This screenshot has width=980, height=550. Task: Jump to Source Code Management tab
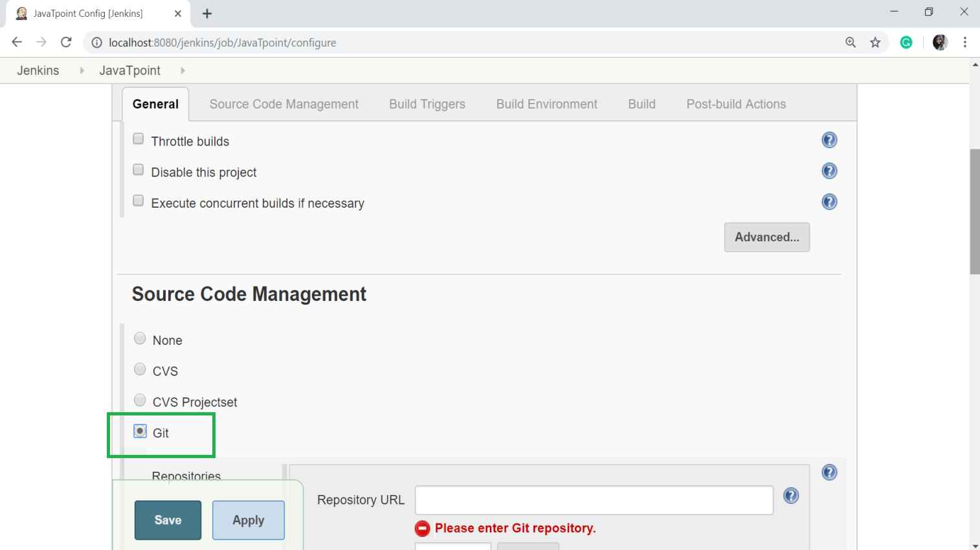pos(284,104)
